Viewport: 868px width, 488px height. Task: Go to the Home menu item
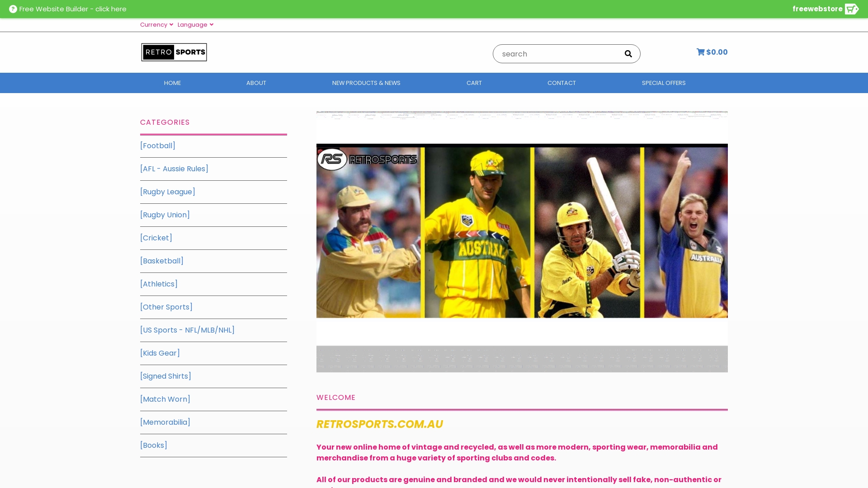172,83
